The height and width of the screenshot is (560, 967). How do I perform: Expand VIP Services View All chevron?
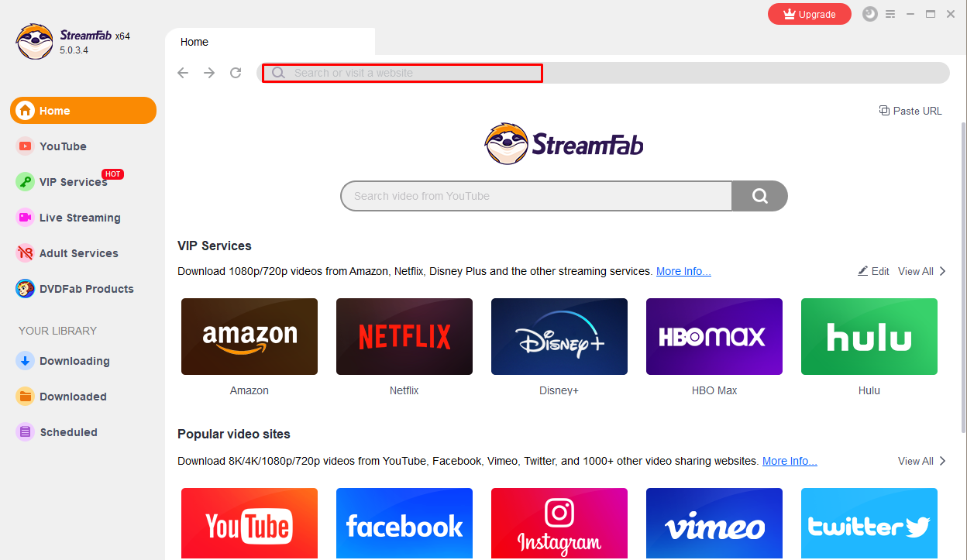point(943,271)
